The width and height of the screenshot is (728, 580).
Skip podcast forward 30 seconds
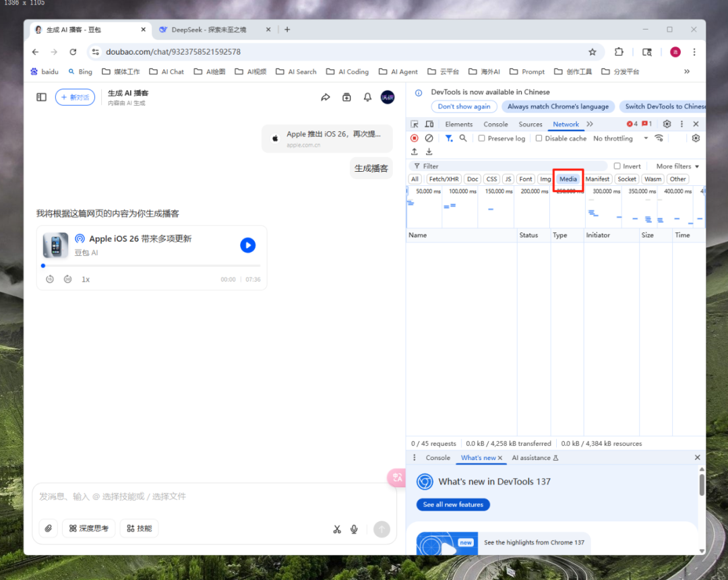pos(68,279)
